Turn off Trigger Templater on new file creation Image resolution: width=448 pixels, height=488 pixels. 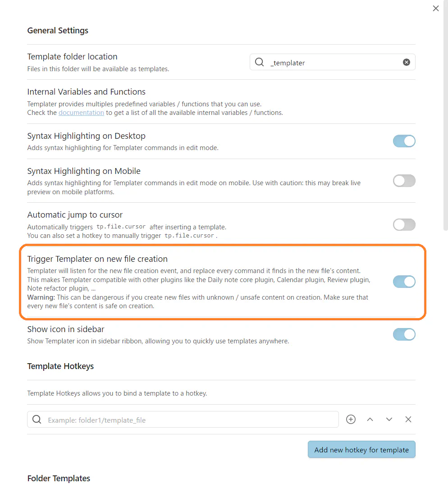click(404, 282)
